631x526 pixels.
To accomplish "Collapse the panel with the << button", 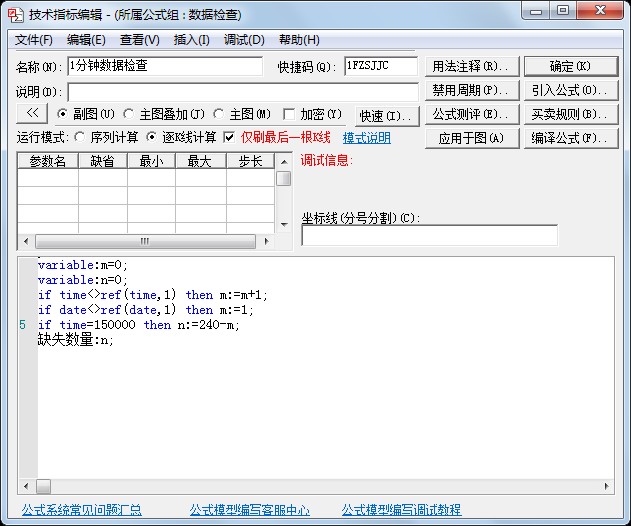I will 32,114.
